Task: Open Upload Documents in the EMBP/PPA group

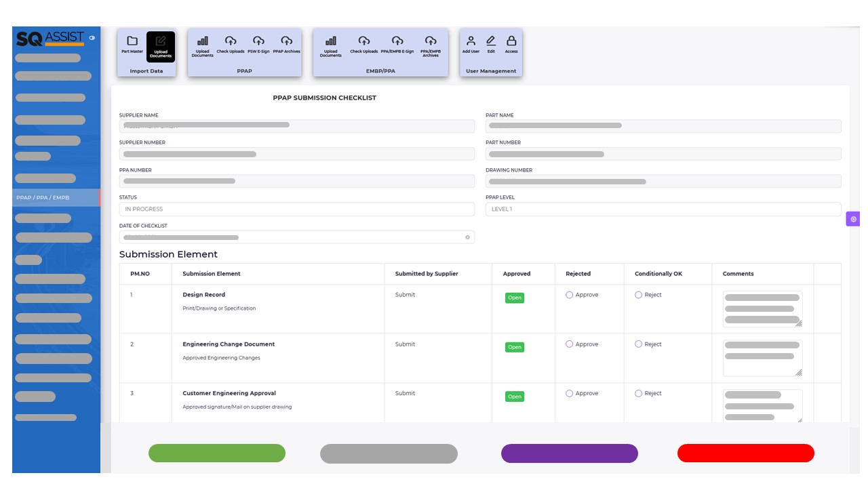Action: point(331,46)
